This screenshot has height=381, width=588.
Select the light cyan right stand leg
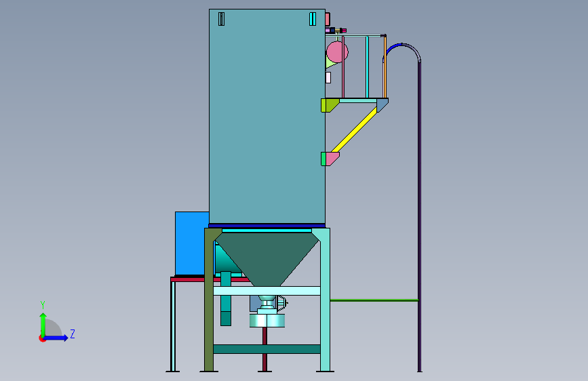tap(325, 300)
